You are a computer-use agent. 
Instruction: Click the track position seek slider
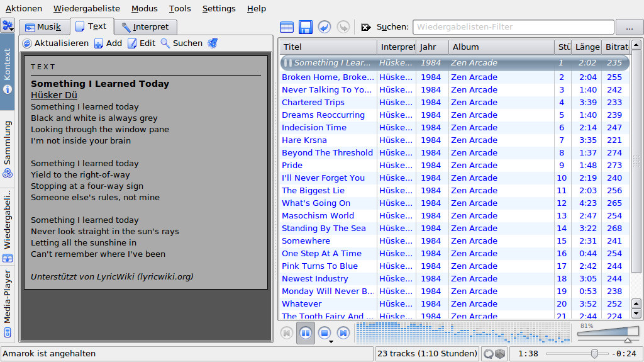577,353
